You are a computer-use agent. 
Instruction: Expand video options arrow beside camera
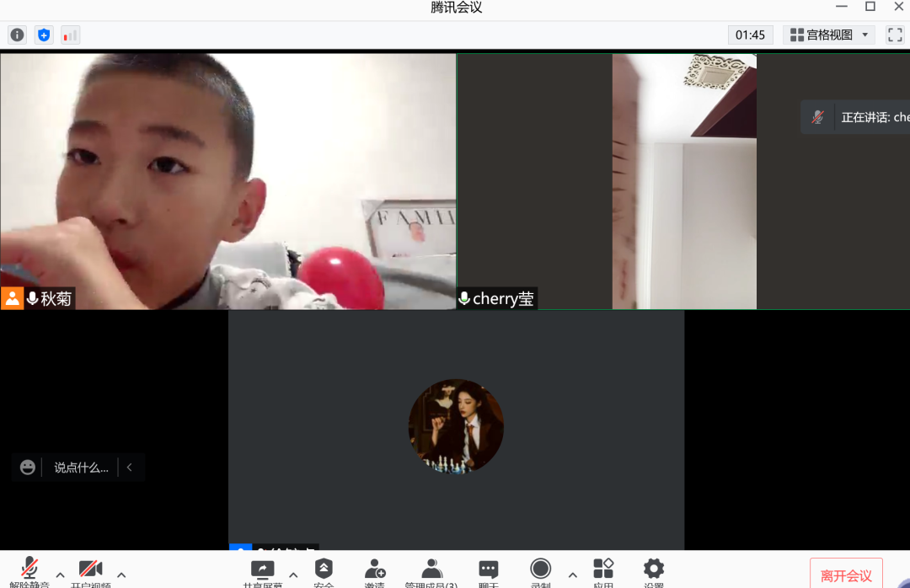121,575
